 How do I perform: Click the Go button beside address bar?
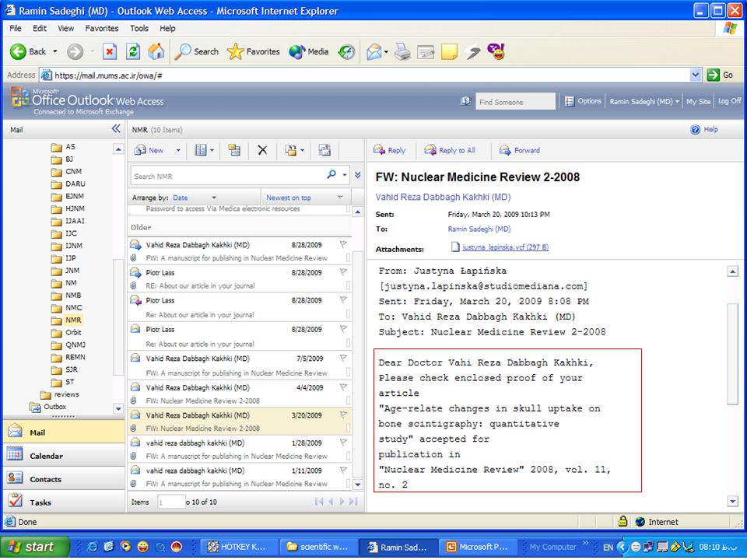tap(720, 75)
